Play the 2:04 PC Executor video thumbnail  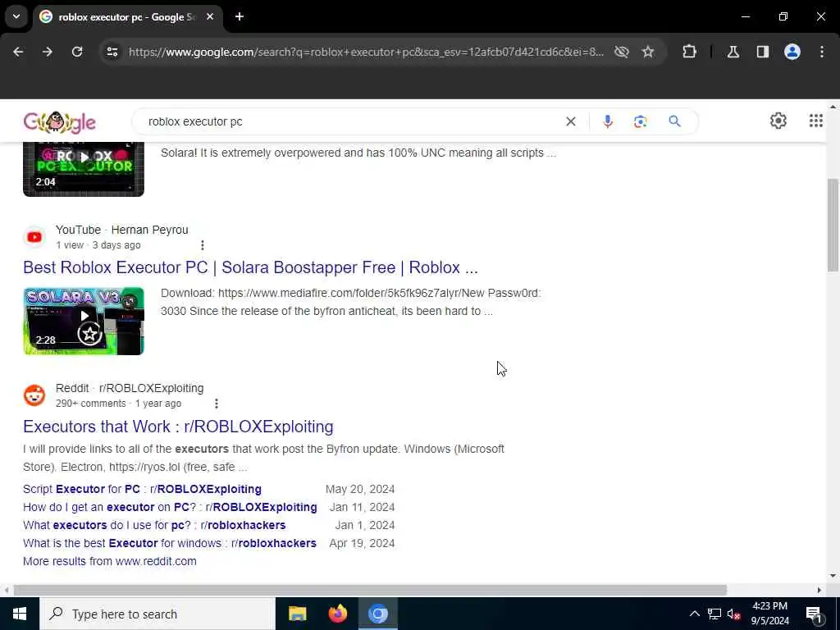click(x=84, y=169)
